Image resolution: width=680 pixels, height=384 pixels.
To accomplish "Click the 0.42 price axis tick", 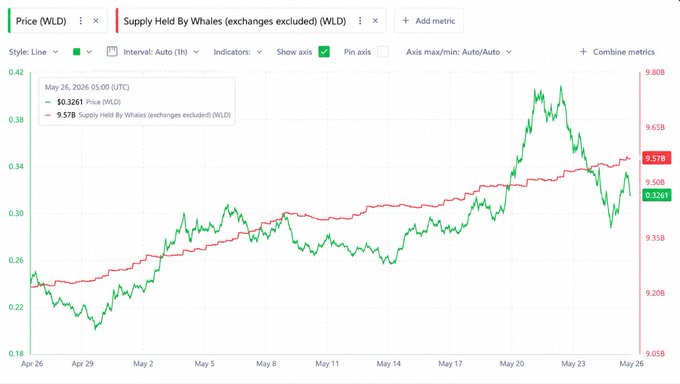I will point(16,72).
